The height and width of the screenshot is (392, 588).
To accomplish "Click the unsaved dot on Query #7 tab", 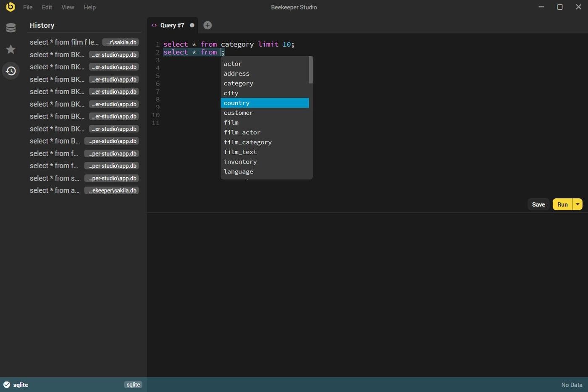I will [x=192, y=25].
